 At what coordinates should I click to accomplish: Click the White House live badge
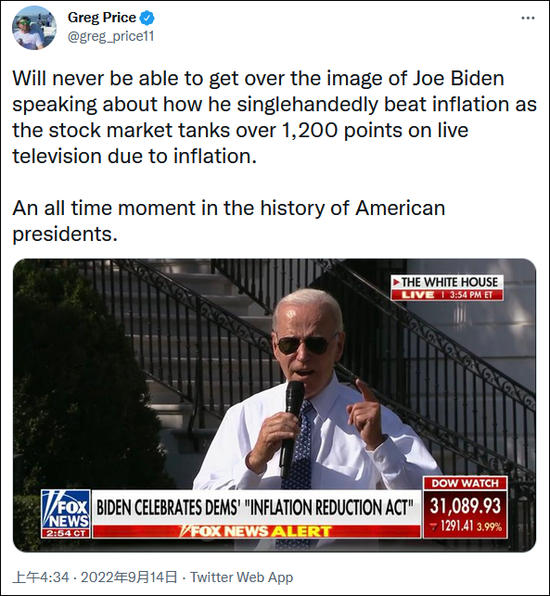click(447, 288)
